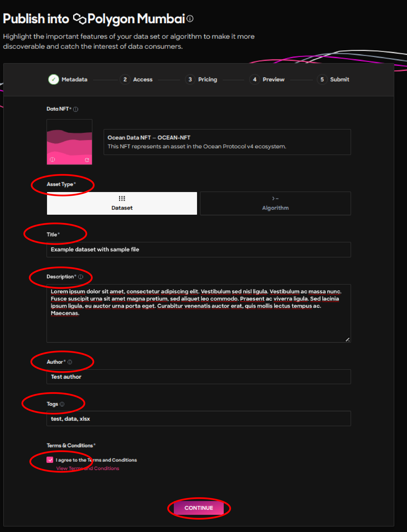Click the 'I agree to the Terms and Conditions' label

[x=96, y=460]
